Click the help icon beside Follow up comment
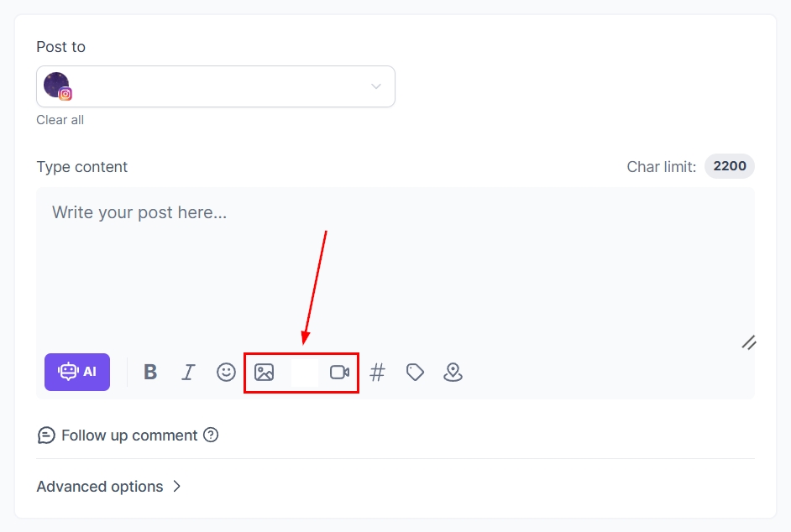Viewport: 791px width, 532px height. coord(211,435)
